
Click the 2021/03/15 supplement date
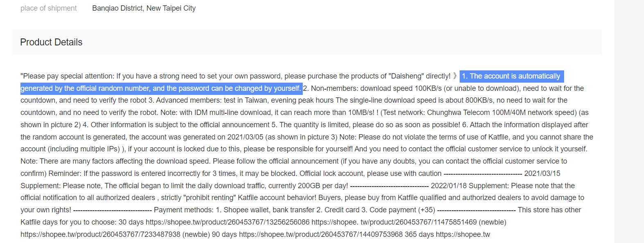pyautogui.click(x=542, y=173)
